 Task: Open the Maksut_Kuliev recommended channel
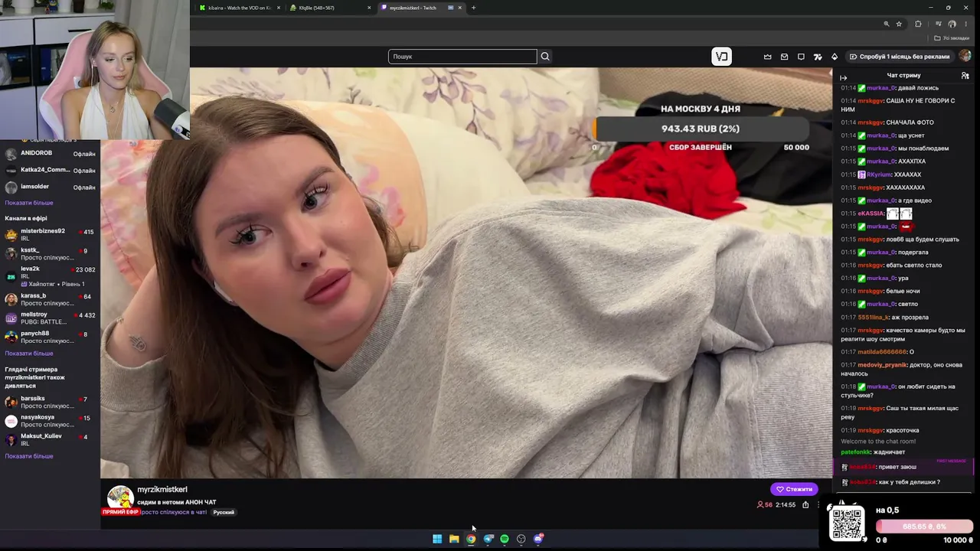click(51, 439)
